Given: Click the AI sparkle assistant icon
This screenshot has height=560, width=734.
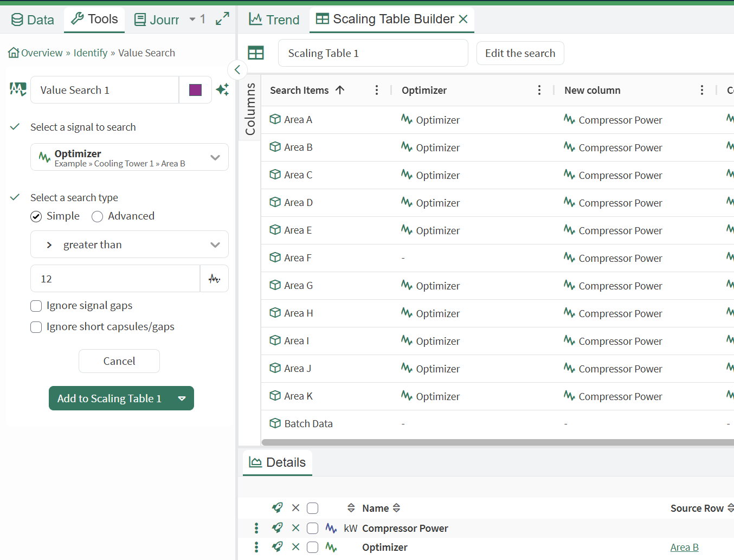Looking at the screenshot, I should (x=222, y=89).
